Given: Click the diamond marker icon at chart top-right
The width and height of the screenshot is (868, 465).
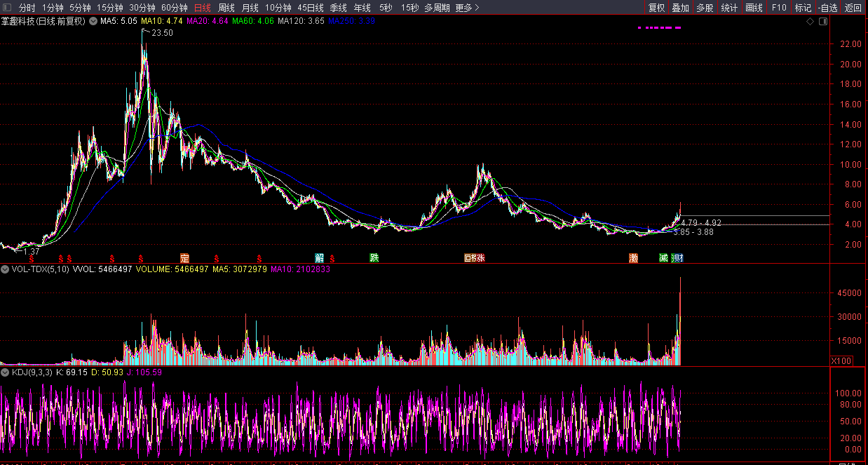Looking at the screenshot, I should pyautogui.click(x=811, y=22).
